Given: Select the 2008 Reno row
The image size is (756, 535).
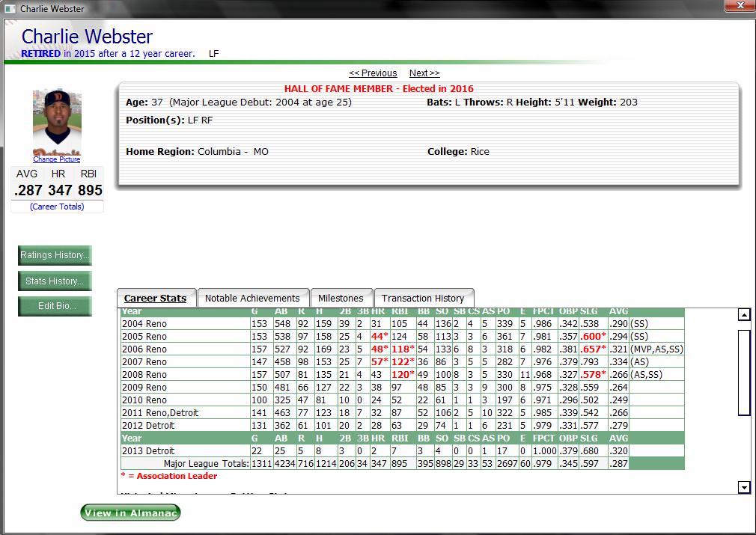Looking at the screenshot, I should pyautogui.click(x=402, y=374).
